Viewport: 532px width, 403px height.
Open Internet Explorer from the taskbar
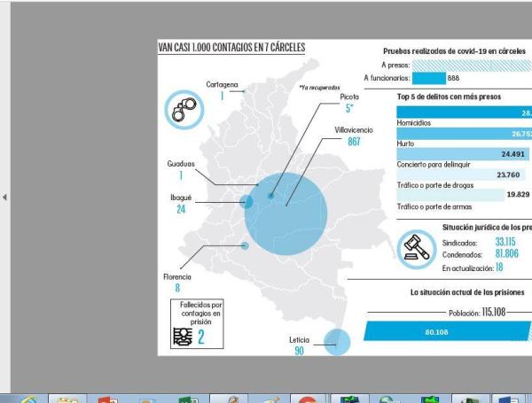coord(29,399)
